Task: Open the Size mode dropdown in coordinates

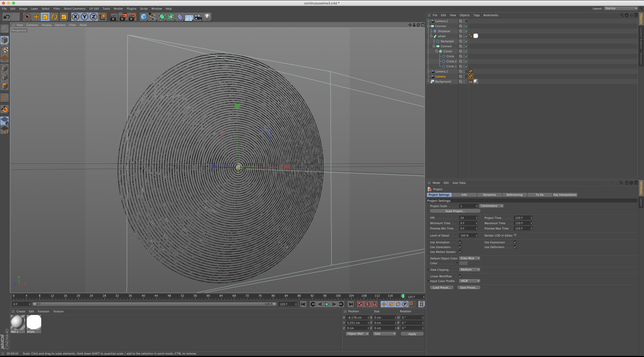Action: click(385, 334)
